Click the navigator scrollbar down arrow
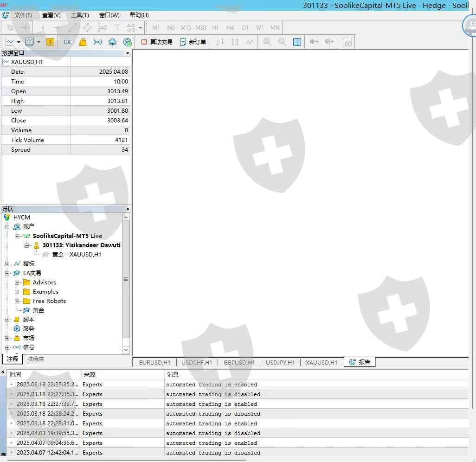Screen dimensions: 476x462 tap(126, 350)
